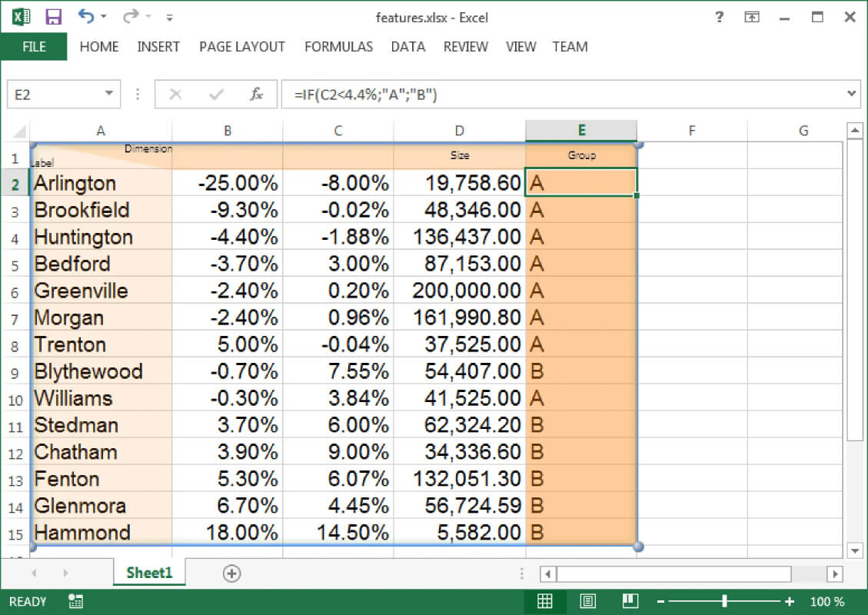The image size is (868, 615).
Task: Click the Redo arrow icon
Action: (131, 16)
